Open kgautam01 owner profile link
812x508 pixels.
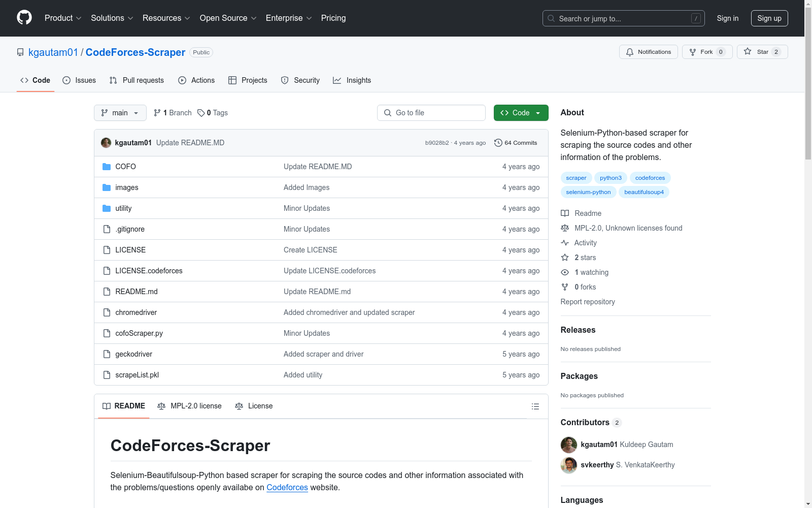point(53,52)
